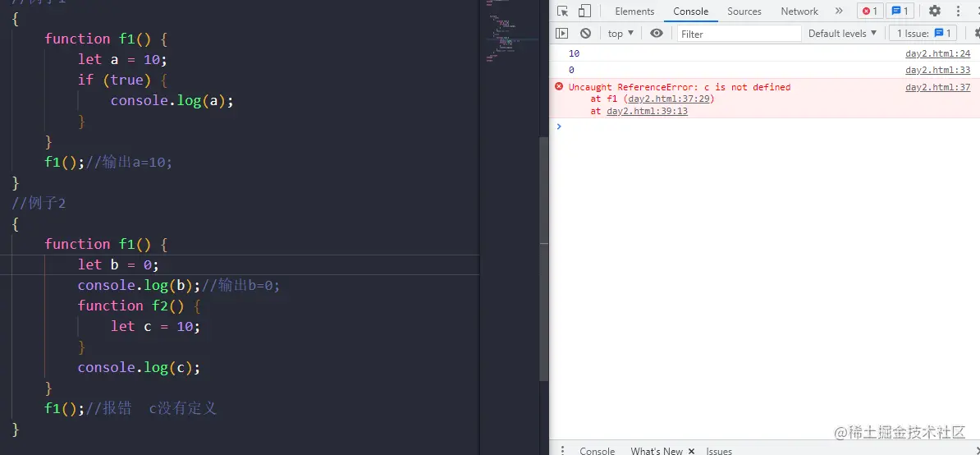
Task: Open the top JavaScript context dropdown
Action: pyautogui.click(x=621, y=33)
